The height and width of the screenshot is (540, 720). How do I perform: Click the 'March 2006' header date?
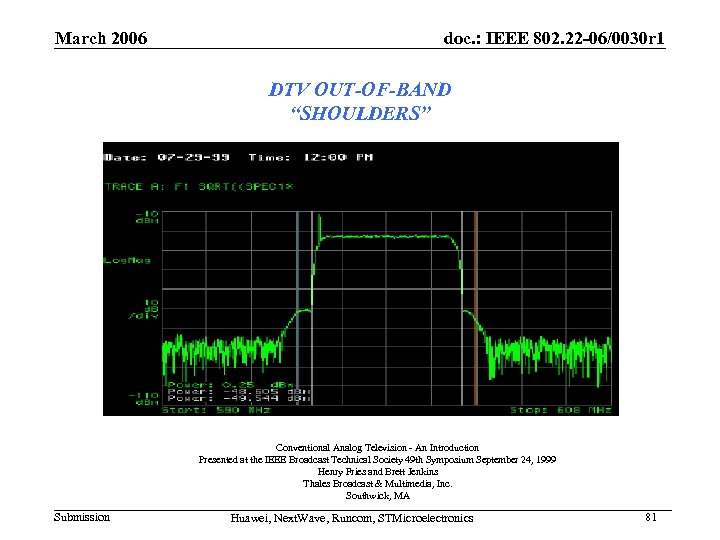[x=101, y=38]
